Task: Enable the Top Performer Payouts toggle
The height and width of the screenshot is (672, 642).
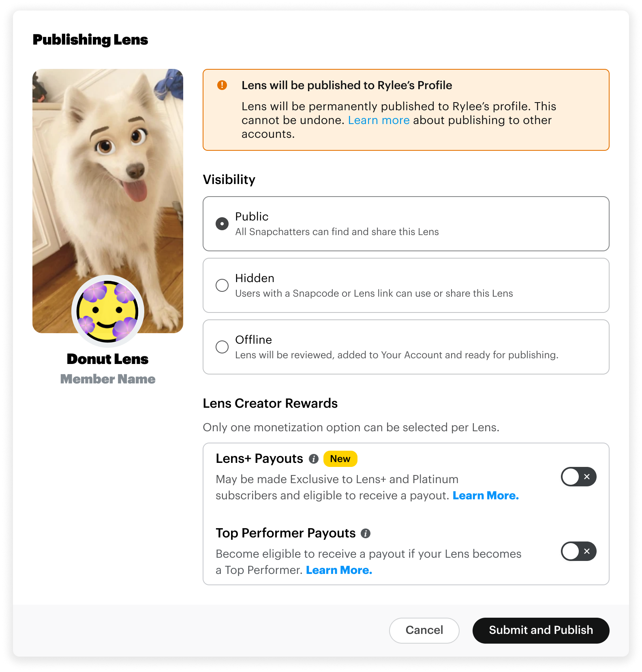Action: (x=578, y=551)
